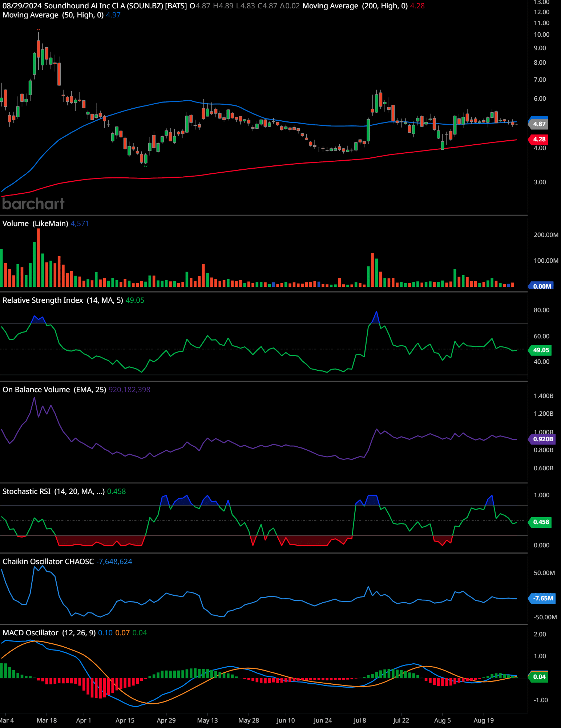Click the 50.00M Chaikin axis label
Viewport: 561px width, 728px height.
(544, 573)
